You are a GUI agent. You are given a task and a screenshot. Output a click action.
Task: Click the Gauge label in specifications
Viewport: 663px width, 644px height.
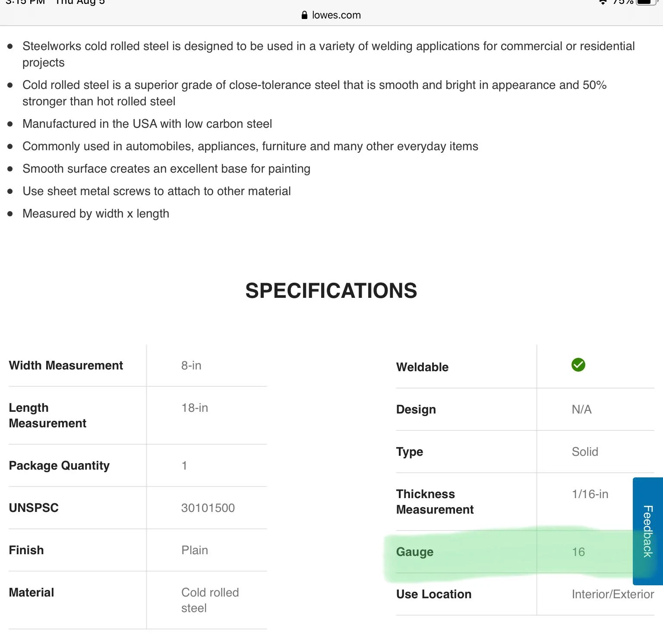coord(415,552)
